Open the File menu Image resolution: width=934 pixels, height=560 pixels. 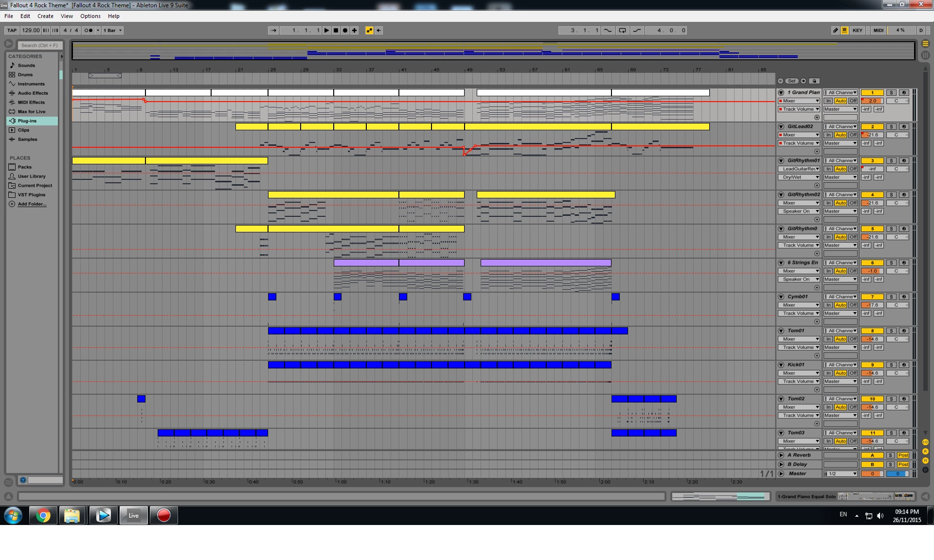[9, 16]
